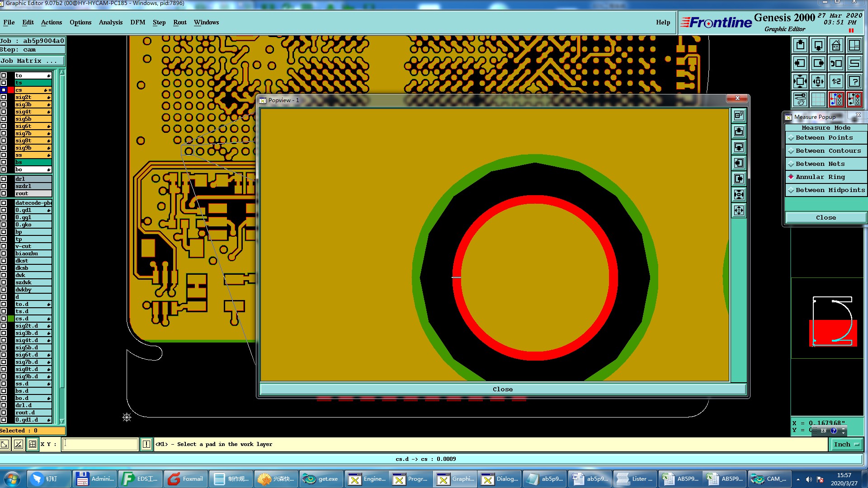Select Between Contours measure mode
Image resolution: width=868 pixels, height=488 pixels.
tap(826, 151)
